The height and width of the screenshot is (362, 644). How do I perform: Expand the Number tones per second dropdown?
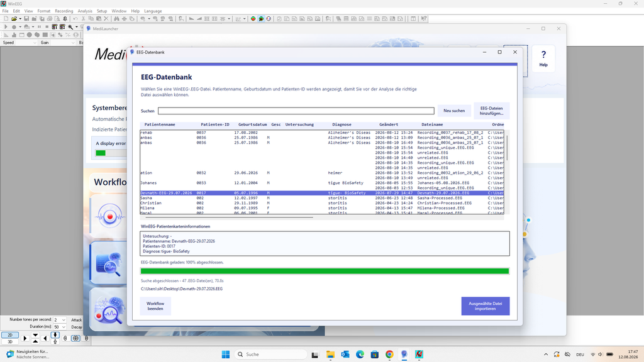click(x=64, y=320)
